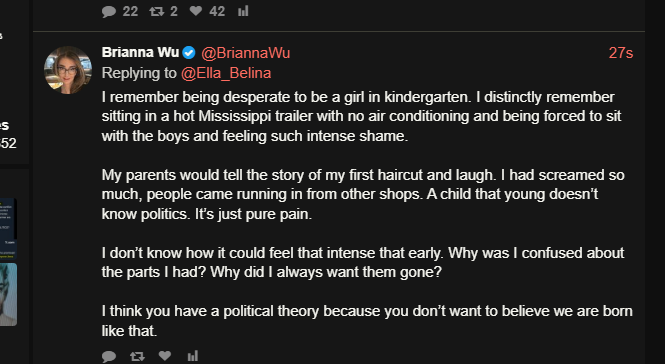Open the tweet's 27s timestamp
Image resolution: width=665 pixels, height=364 pixels.
tap(621, 53)
